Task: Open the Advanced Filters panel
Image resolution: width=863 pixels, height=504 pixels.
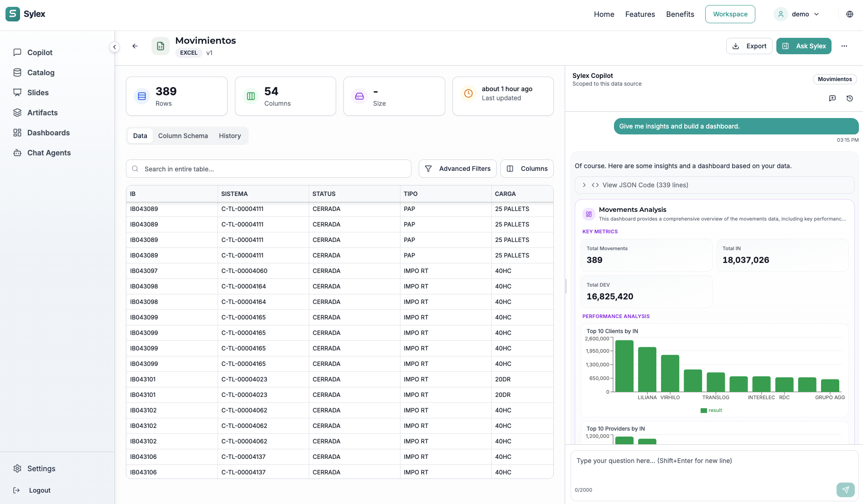Action: (457, 169)
